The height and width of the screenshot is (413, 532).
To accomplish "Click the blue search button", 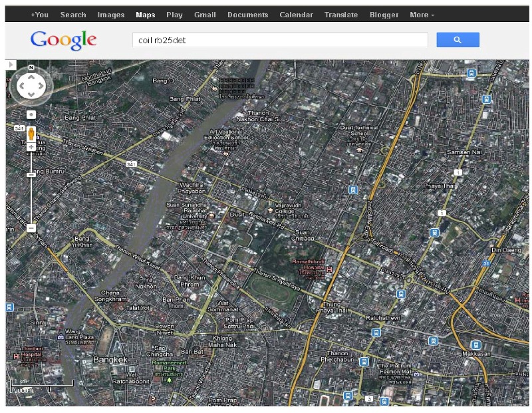I will click(458, 40).
